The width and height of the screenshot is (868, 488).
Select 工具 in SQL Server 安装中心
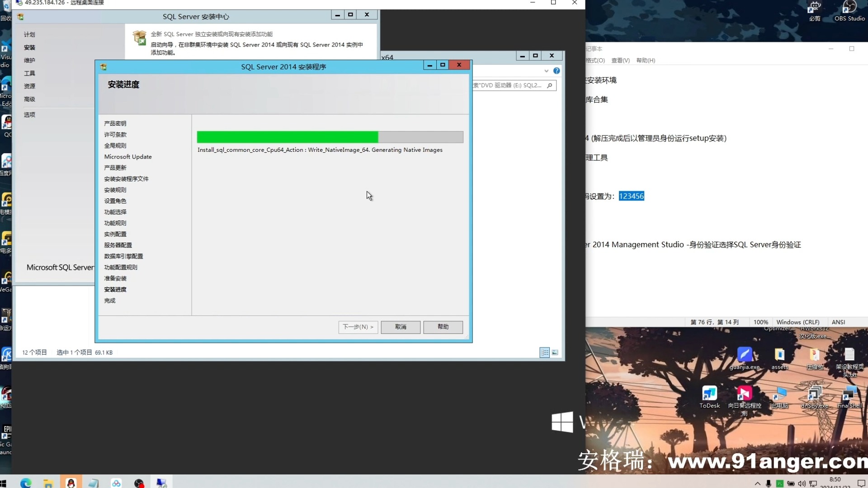(x=29, y=73)
